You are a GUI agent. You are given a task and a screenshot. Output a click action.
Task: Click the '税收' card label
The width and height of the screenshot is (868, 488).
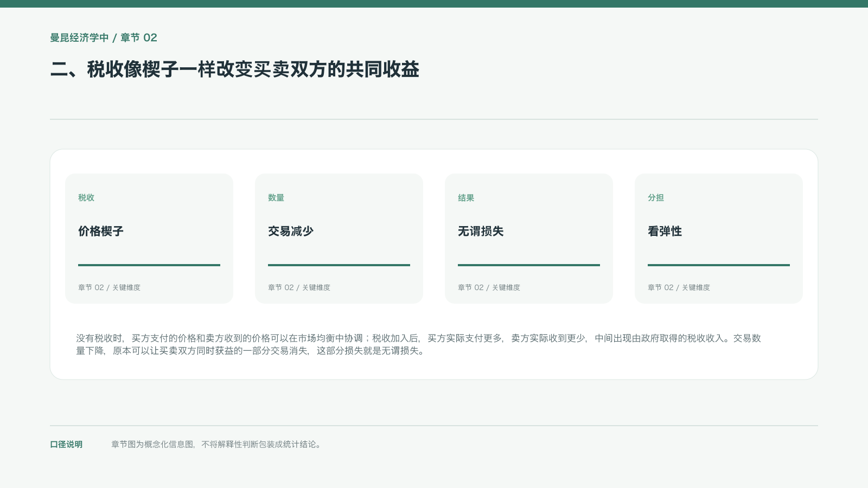coord(86,198)
